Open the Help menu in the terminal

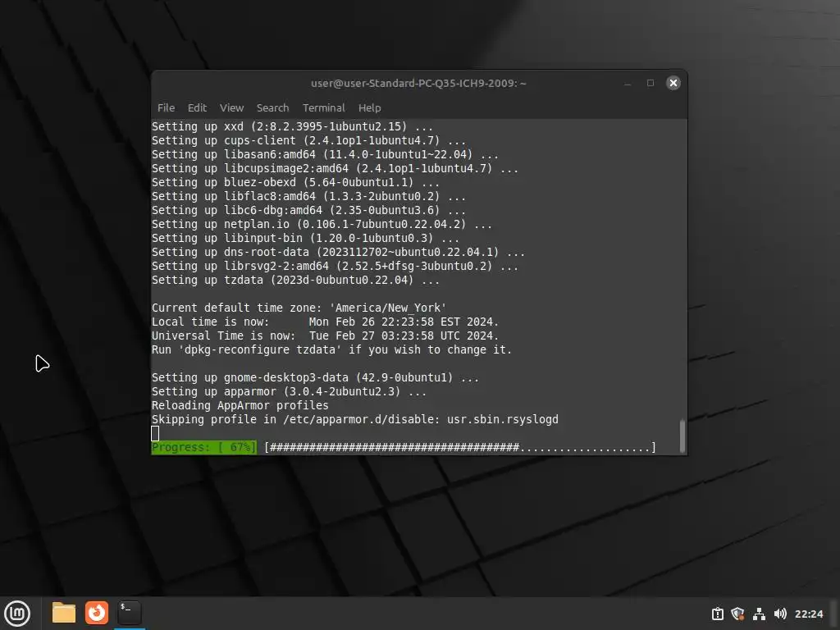click(x=370, y=107)
